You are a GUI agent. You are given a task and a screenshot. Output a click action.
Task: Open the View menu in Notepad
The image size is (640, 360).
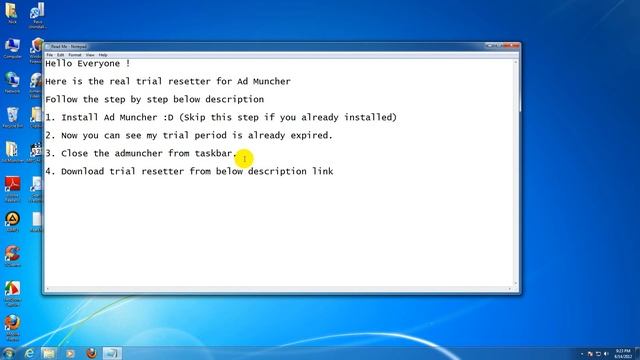tap(90, 55)
